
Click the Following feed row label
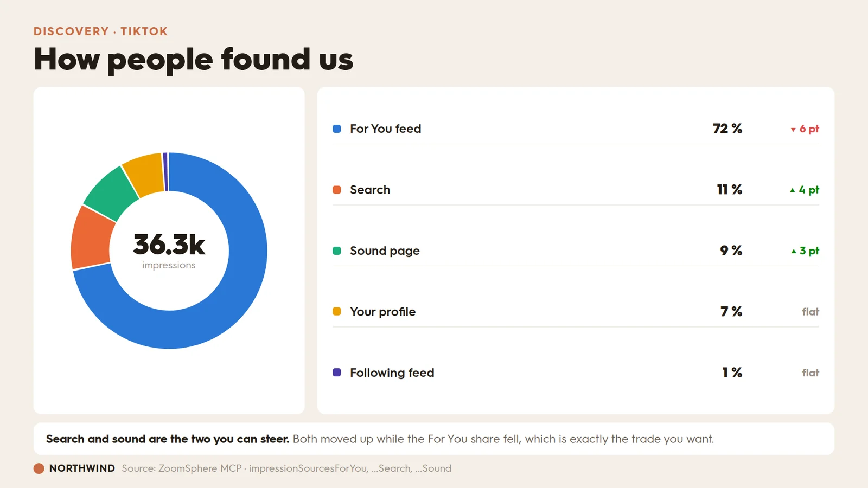point(392,373)
